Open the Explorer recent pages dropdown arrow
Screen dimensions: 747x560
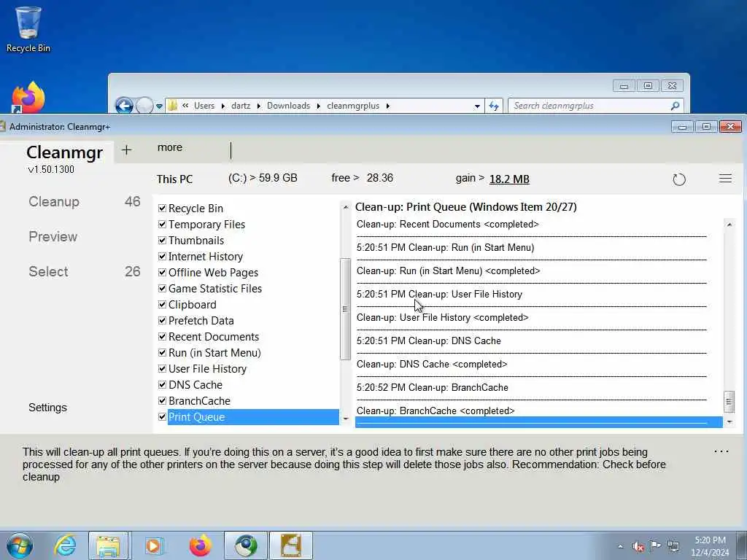coord(159,106)
